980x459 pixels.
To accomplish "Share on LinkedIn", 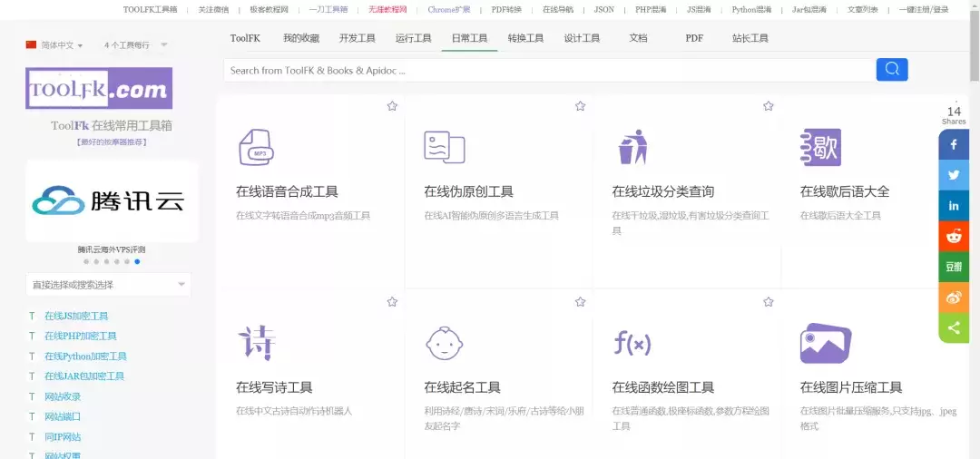I will pyautogui.click(x=954, y=205).
